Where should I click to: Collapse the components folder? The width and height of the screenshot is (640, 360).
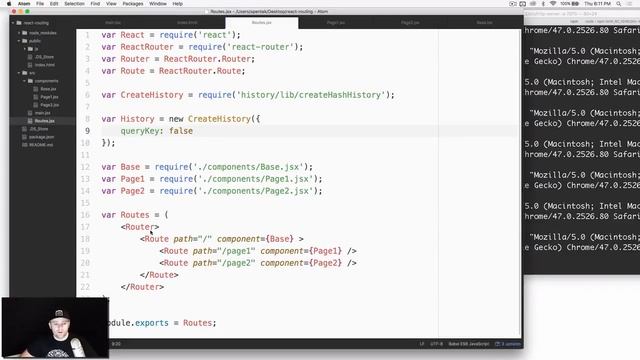[24, 81]
